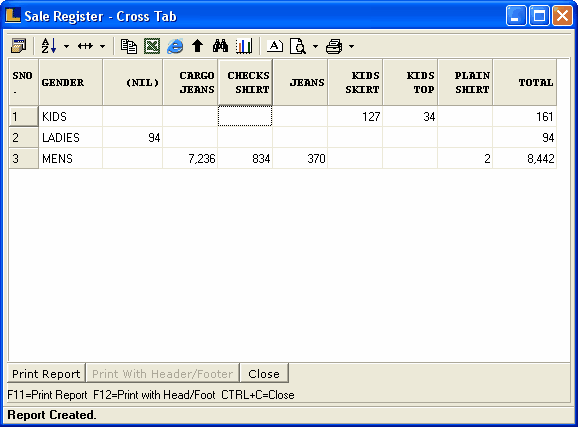Click the print preview magnifier icon
Image resolution: width=578 pixels, height=427 pixels.
tap(298, 46)
